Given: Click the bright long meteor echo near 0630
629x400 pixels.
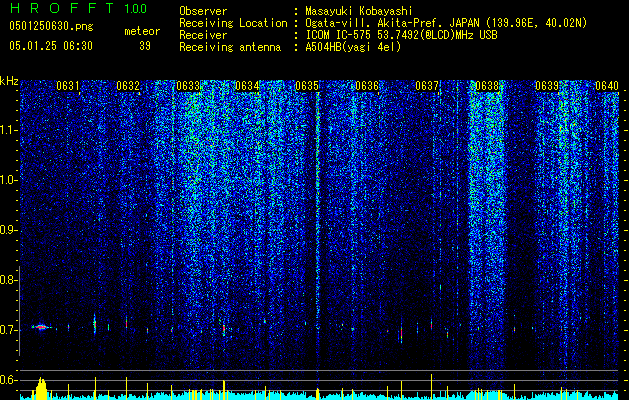Looking at the screenshot, I should 41,327.
